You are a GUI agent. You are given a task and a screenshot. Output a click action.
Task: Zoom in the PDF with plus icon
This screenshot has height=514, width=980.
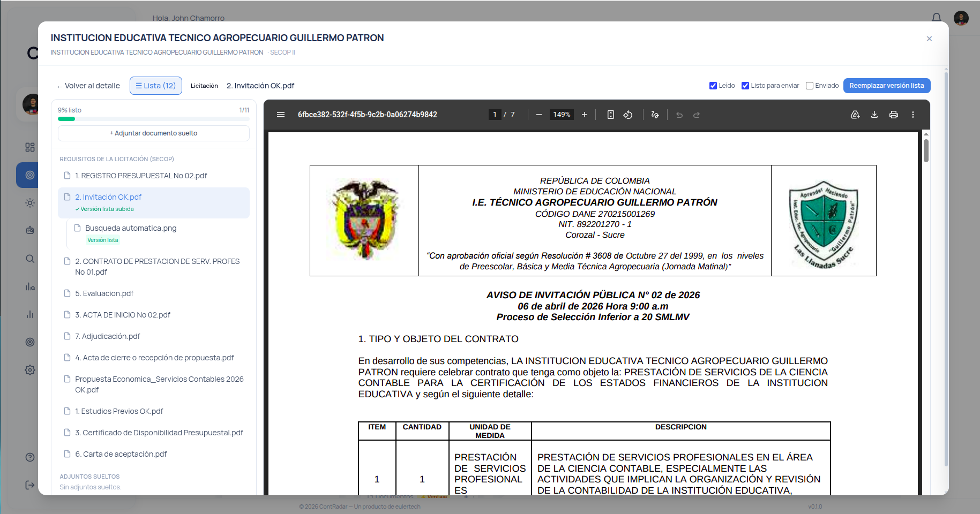coord(585,115)
